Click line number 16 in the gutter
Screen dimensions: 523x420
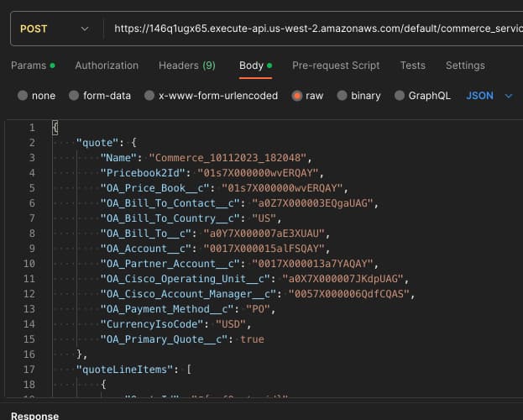point(29,354)
